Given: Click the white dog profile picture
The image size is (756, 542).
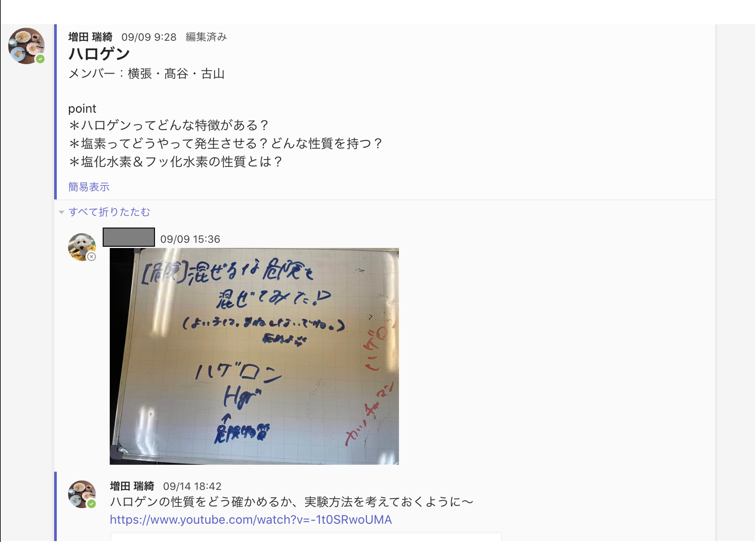Looking at the screenshot, I should tap(82, 247).
